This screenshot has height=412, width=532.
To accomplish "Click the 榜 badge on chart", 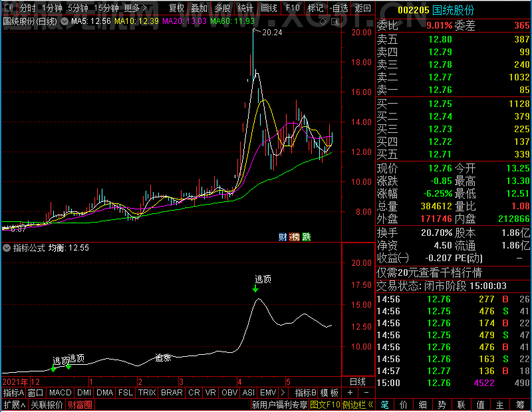I will (x=294, y=237).
